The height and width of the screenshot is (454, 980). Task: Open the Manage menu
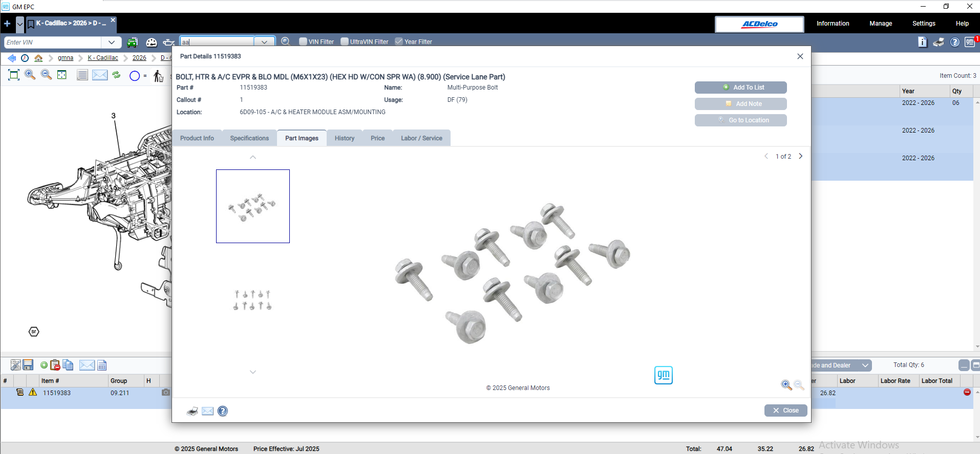(881, 24)
